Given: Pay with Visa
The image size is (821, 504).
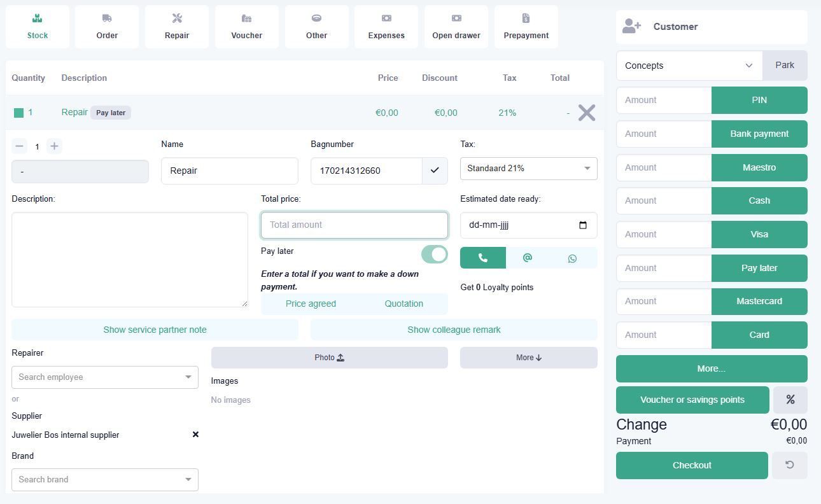Looking at the screenshot, I should click(x=759, y=234).
